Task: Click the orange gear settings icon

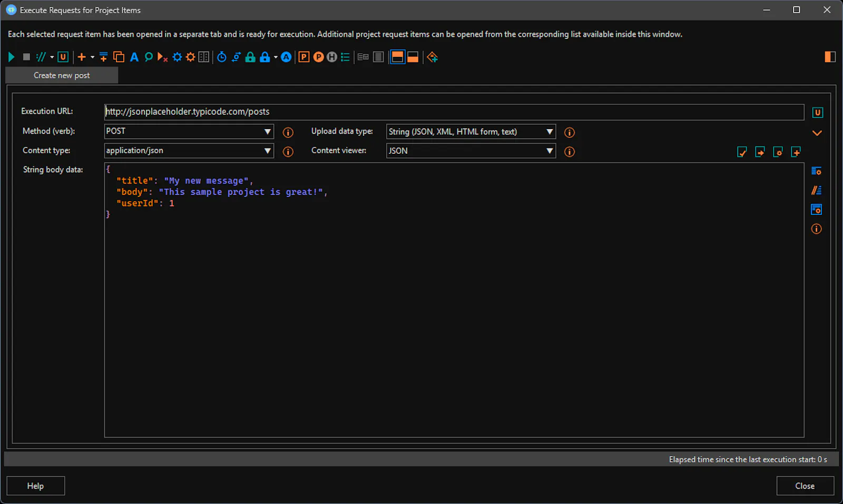Action: [x=190, y=57]
